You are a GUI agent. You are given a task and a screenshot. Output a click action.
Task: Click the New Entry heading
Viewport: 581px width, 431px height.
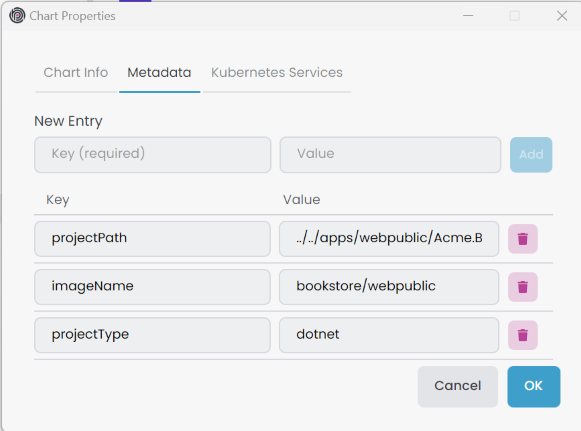point(68,121)
